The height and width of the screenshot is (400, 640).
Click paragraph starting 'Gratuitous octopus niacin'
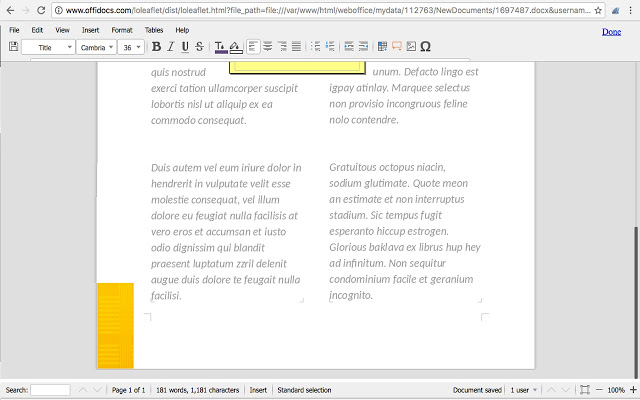405,231
